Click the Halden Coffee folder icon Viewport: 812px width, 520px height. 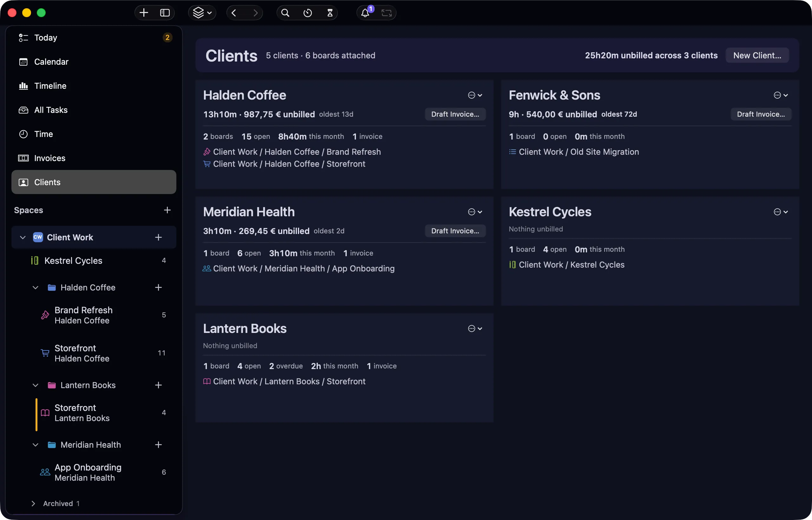coord(52,287)
